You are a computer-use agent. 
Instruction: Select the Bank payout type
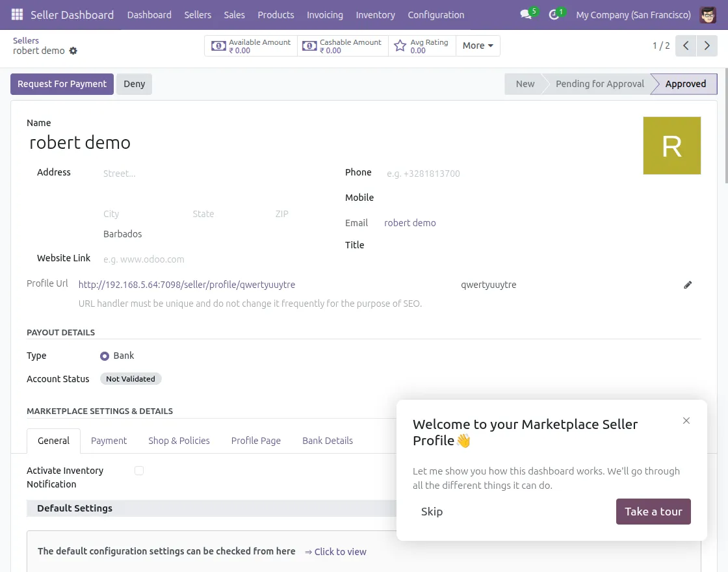[105, 356]
